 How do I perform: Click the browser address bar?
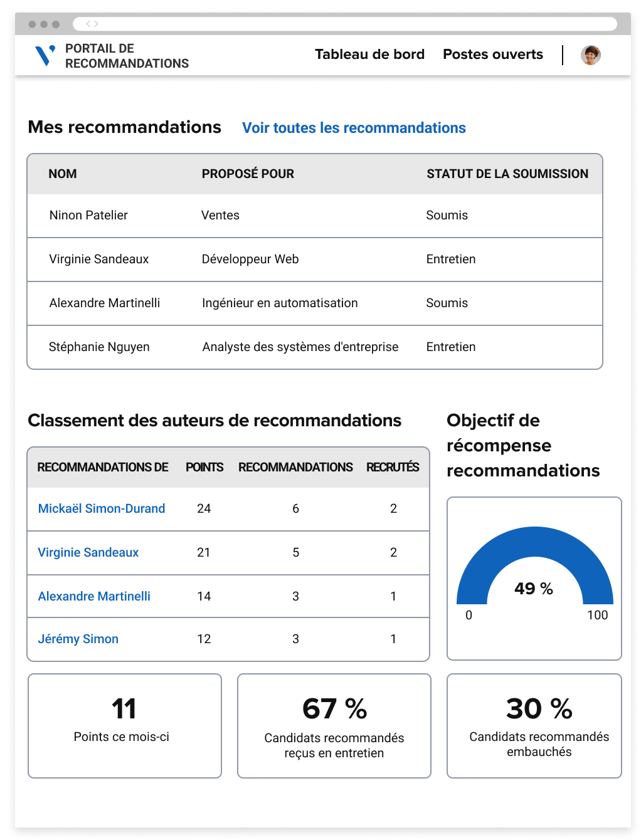tap(345, 24)
